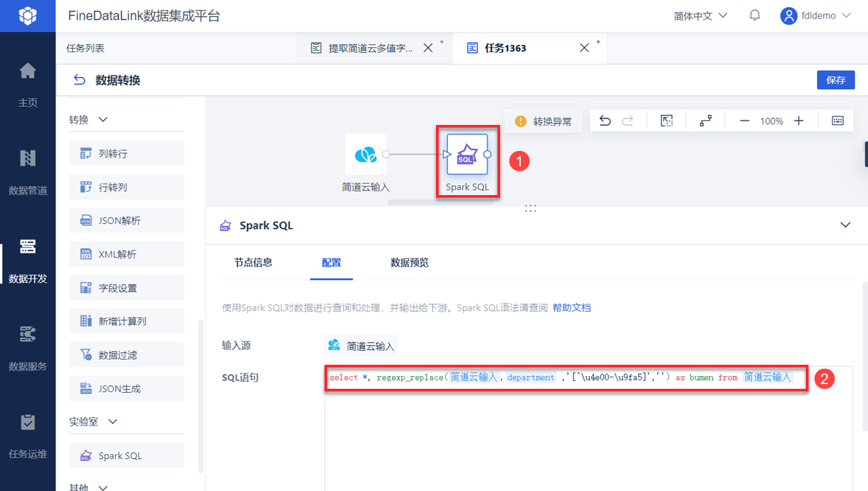Undo the last canvas action

(605, 121)
